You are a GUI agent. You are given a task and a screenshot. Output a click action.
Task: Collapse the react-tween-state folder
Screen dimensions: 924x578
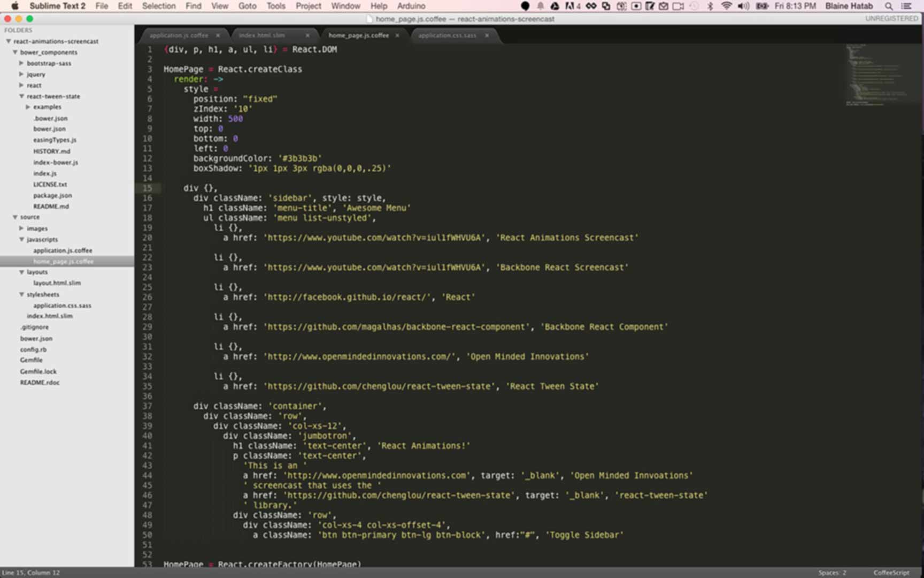tap(21, 96)
